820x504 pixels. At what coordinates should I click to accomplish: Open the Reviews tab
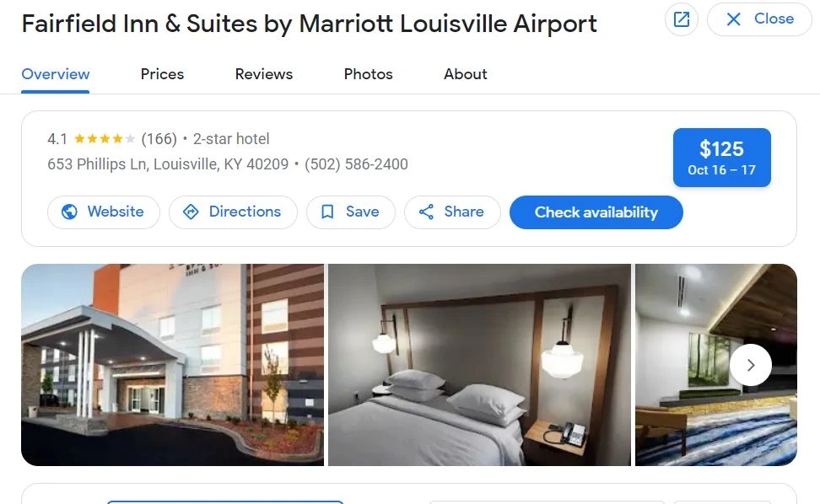tap(263, 74)
